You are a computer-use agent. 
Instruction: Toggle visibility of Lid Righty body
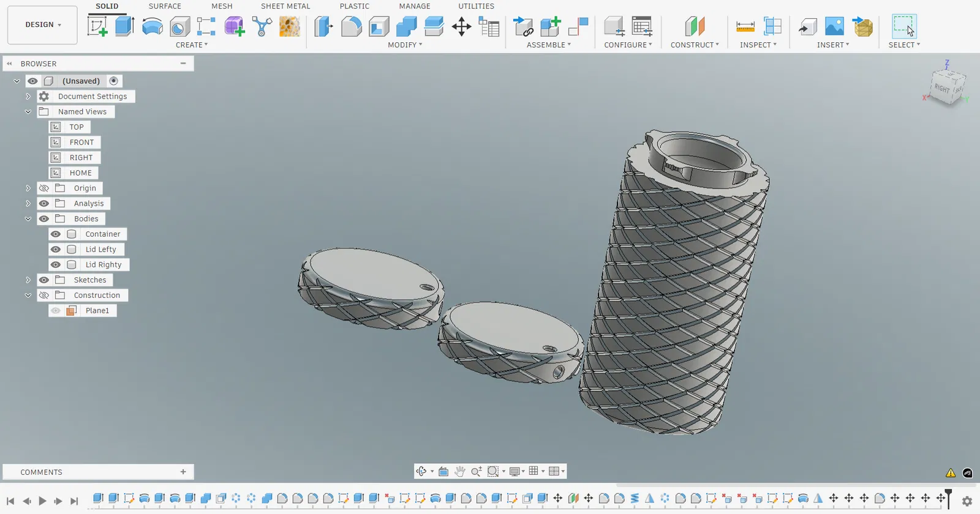(56, 265)
